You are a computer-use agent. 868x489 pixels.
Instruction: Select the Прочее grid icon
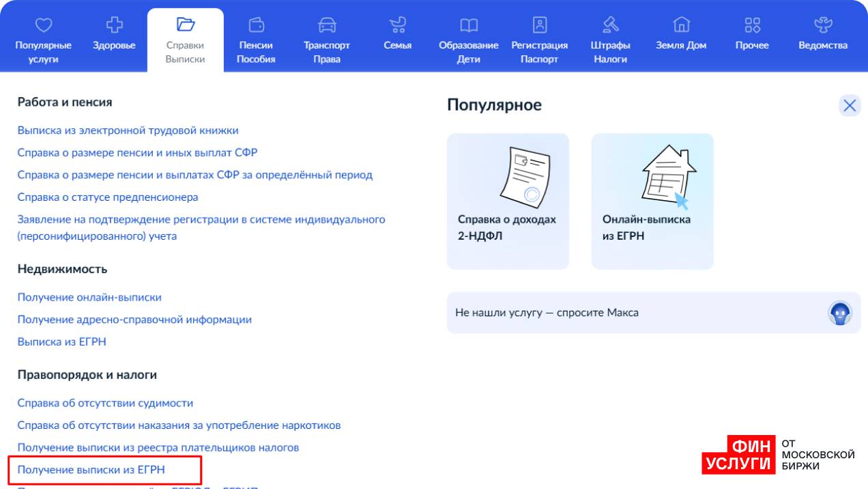(752, 25)
